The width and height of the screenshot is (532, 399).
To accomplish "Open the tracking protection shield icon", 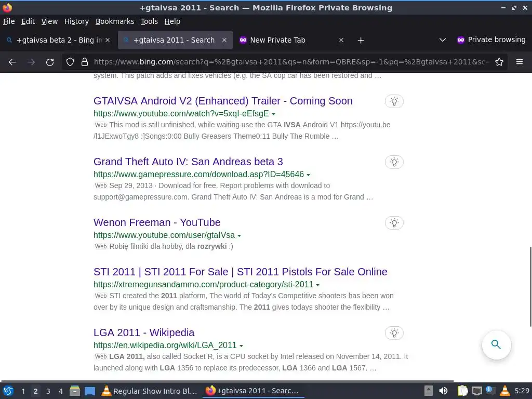I will [70, 62].
